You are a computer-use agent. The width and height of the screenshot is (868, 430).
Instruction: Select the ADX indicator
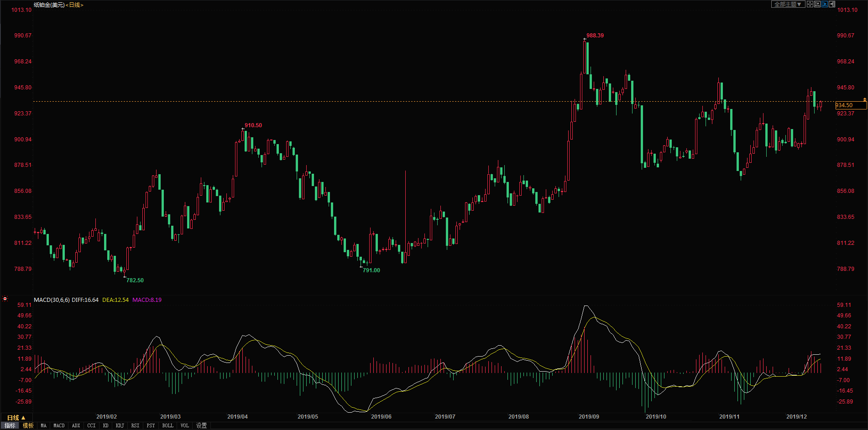76,425
